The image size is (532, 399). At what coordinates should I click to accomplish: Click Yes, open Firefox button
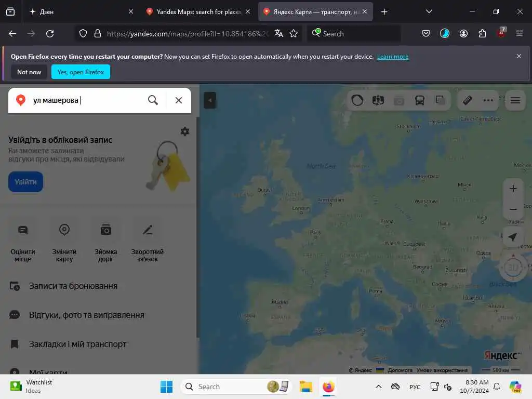tap(81, 72)
